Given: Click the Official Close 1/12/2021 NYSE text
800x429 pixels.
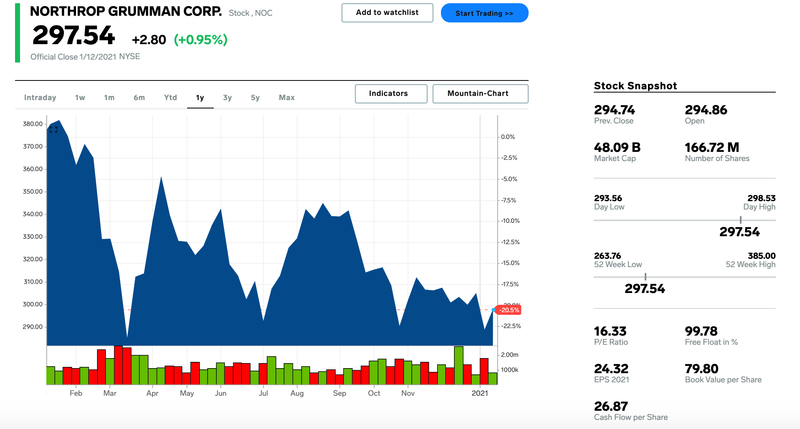Looking at the screenshot, I should (x=85, y=57).
